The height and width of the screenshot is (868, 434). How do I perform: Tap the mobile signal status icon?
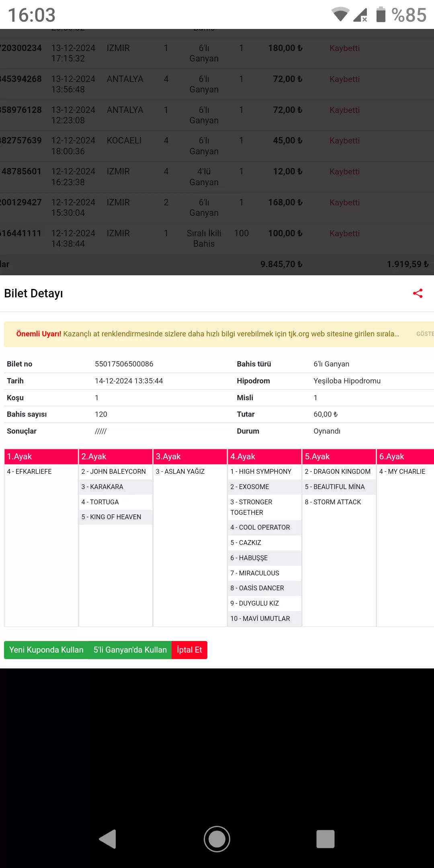360,14
